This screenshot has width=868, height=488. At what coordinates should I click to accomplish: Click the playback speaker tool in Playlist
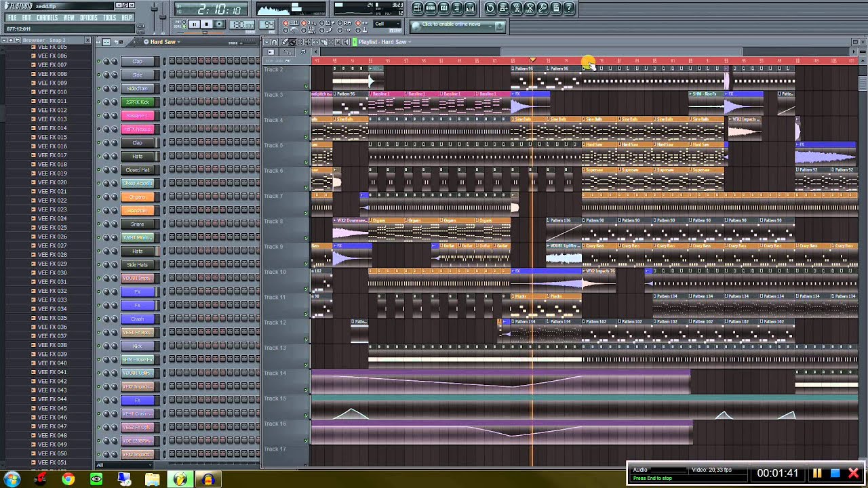346,42
